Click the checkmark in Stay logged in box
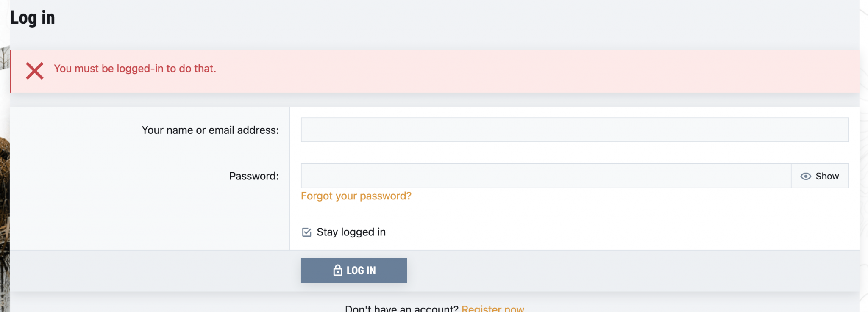The image size is (868, 312). pos(307,232)
